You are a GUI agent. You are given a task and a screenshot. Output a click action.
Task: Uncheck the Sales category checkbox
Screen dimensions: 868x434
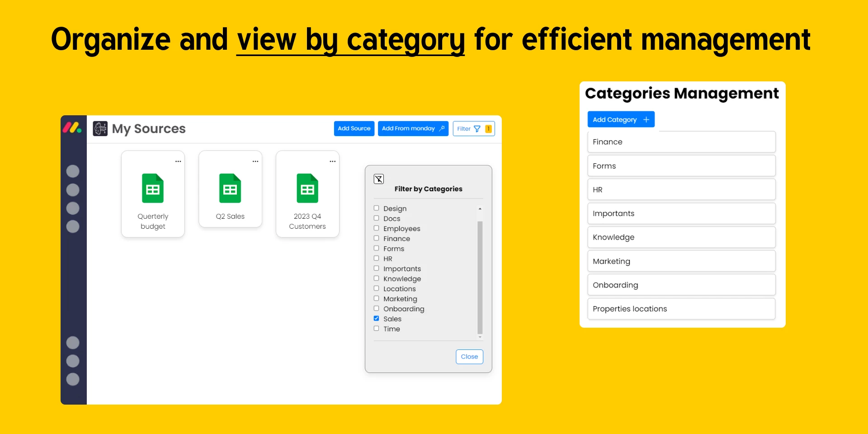pos(376,318)
